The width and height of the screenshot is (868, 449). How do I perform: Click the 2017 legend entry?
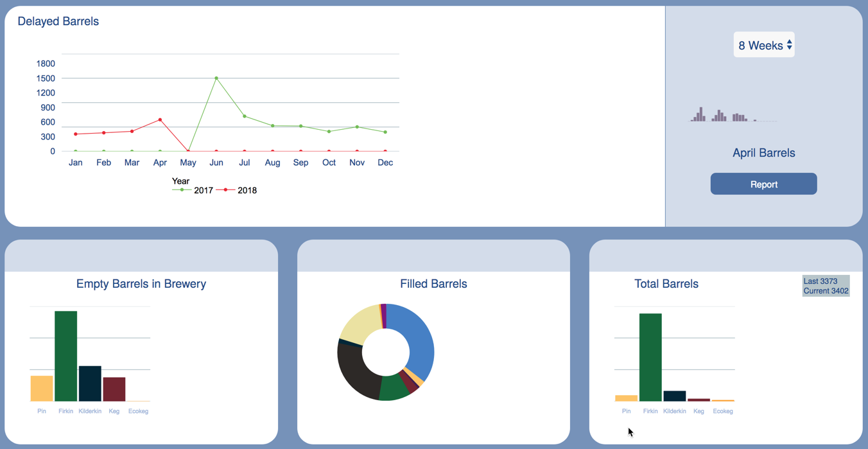pos(193,190)
